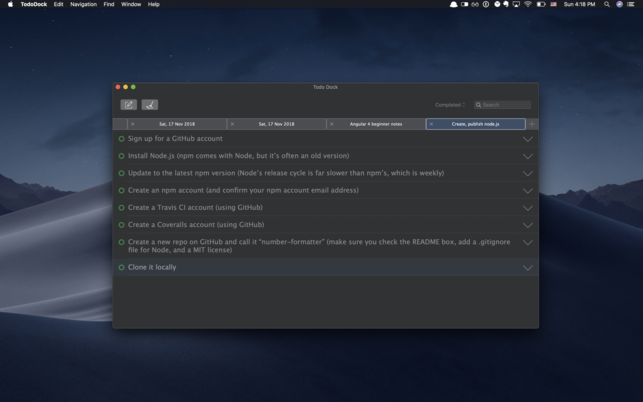Screen dimensions: 643x402
Task: Expand the Create a Coveralls account row
Action: (528, 225)
